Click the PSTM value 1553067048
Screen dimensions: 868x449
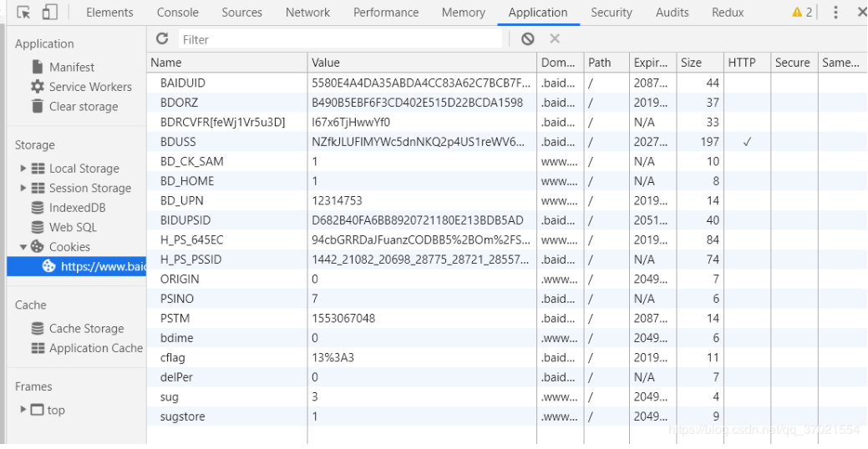click(x=343, y=318)
